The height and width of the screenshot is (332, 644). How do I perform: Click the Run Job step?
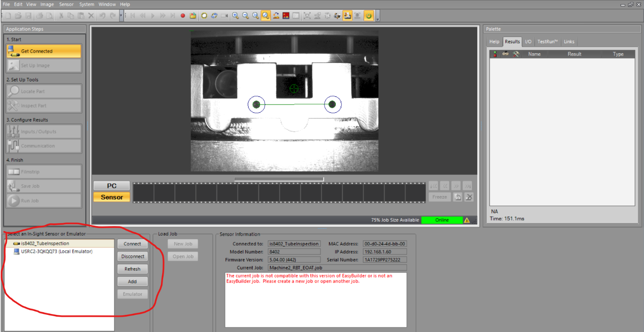pos(44,200)
